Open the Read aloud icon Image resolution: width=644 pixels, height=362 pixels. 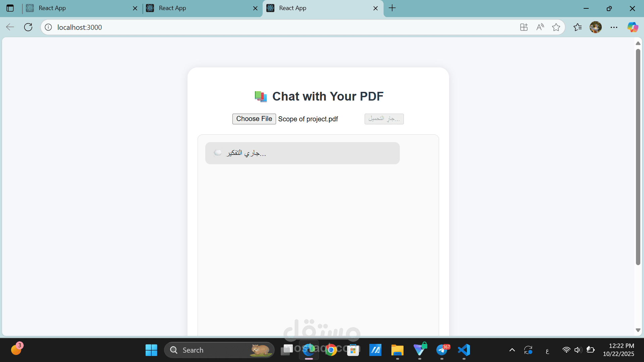(x=540, y=27)
